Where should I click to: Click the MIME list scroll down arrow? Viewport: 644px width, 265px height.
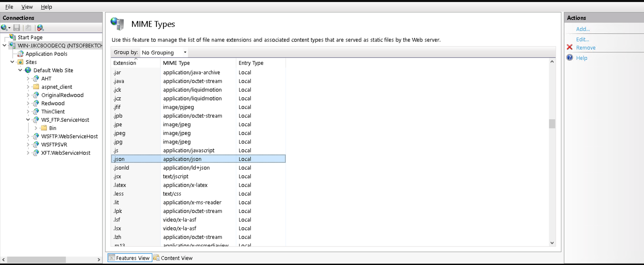coord(552,243)
